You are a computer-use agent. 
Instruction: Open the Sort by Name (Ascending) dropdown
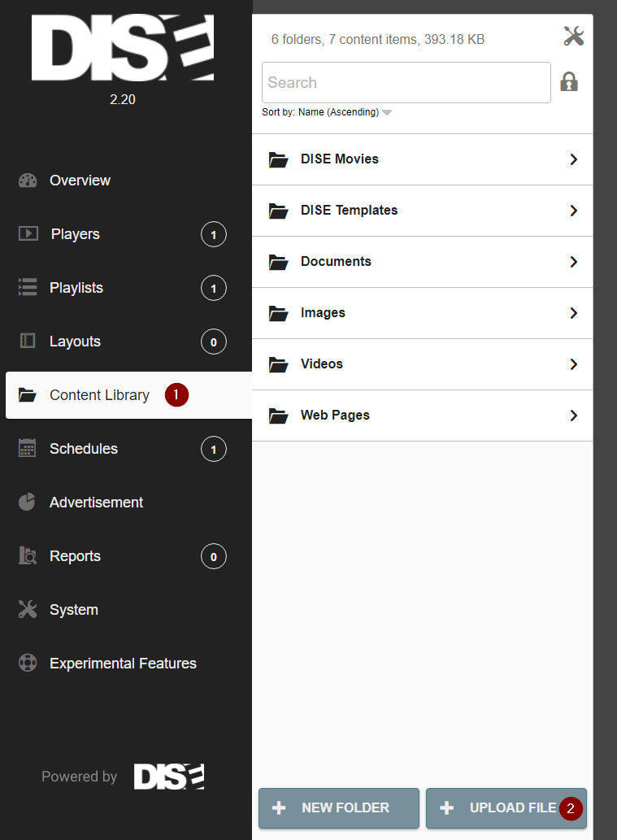327,112
